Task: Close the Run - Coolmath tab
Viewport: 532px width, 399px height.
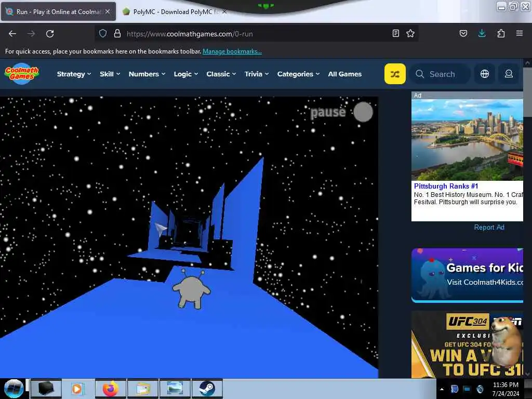Action: pyautogui.click(x=108, y=11)
